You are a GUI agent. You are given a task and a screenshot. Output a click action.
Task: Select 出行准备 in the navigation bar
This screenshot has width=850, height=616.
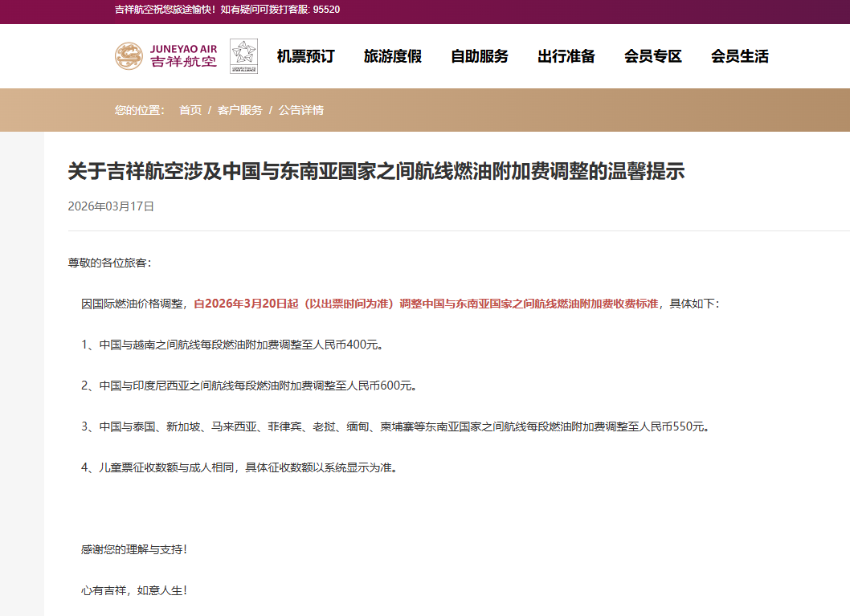(566, 56)
